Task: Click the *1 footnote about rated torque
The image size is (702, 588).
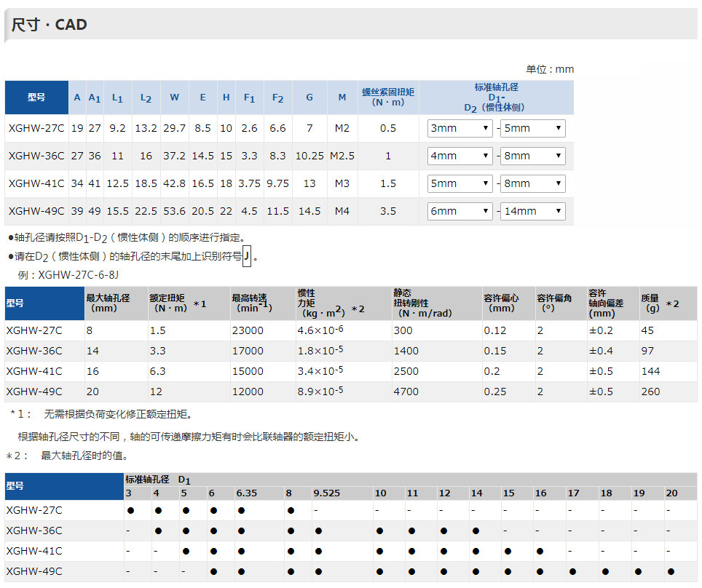Action: pyautogui.click(x=102, y=414)
